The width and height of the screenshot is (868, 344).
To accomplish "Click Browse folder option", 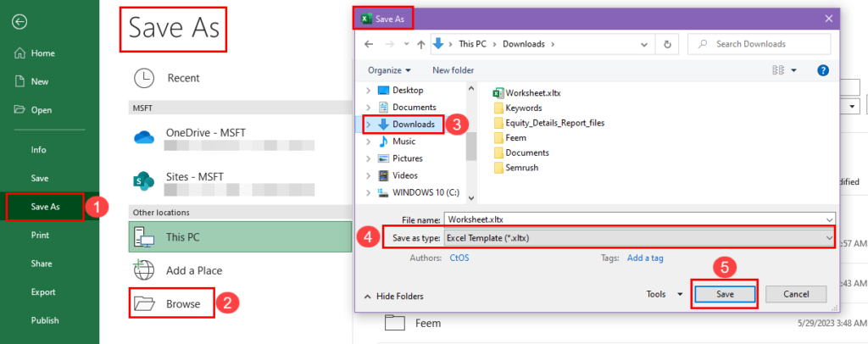I will tap(171, 303).
